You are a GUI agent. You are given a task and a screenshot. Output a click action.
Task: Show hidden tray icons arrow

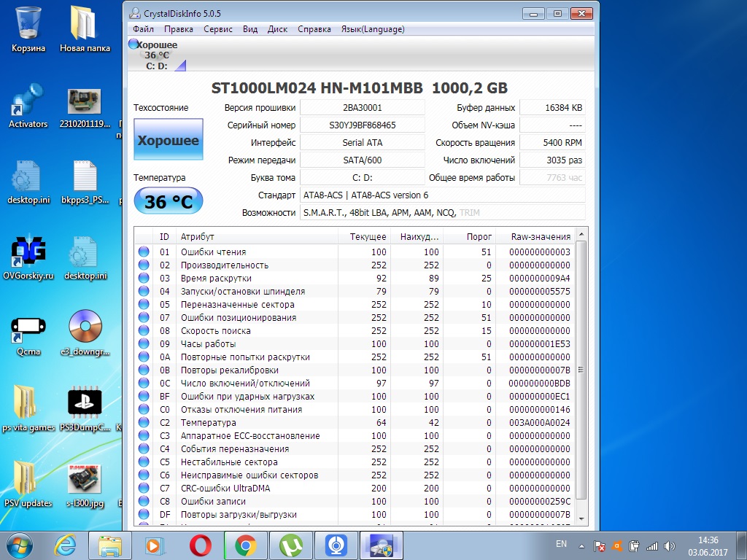pyautogui.click(x=581, y=545)
